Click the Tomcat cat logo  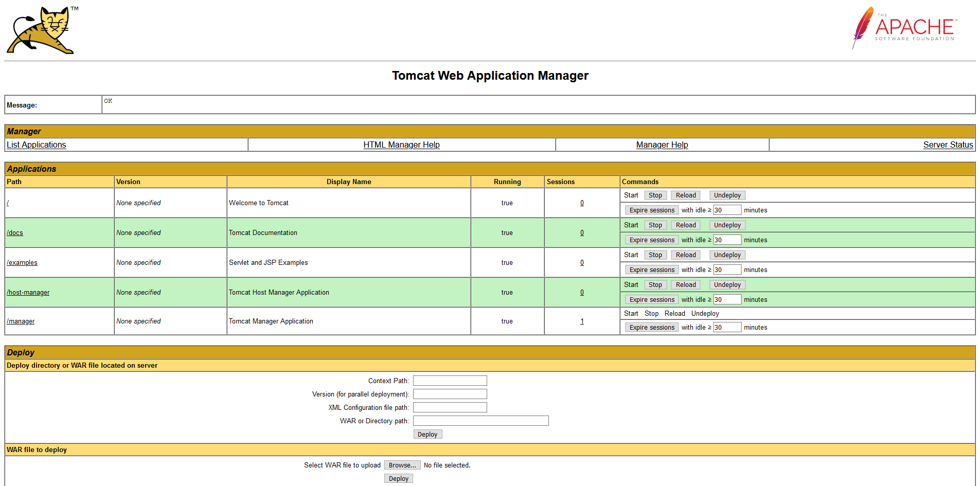point(41,30)
